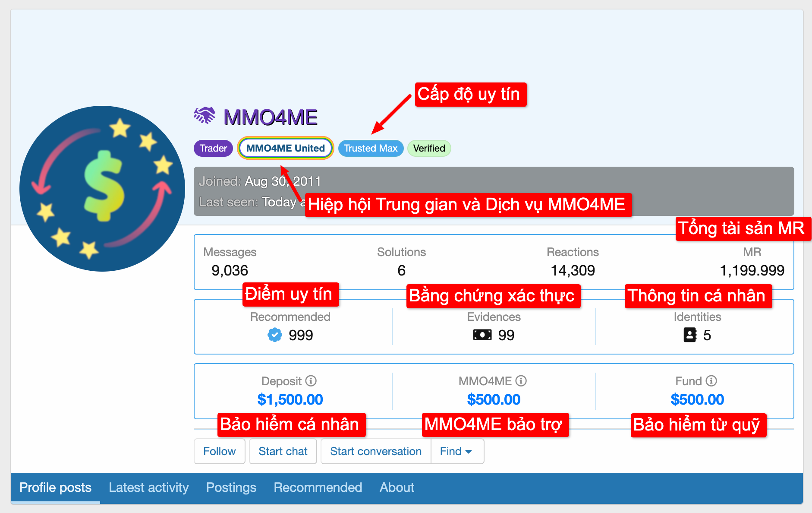This screenshot has width=812, height=513.
Task: Click the Deposit label
Action: point(281,381)
